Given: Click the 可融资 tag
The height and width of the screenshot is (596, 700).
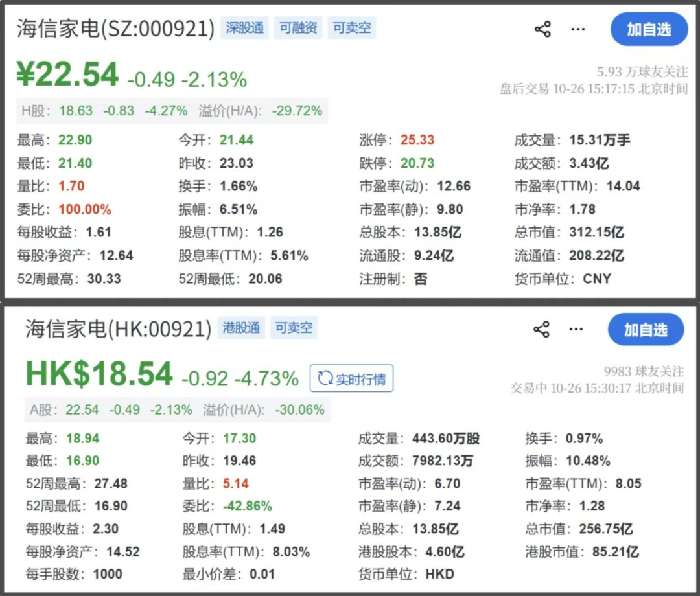Looking at the screenshot, I should coord(298,28).
